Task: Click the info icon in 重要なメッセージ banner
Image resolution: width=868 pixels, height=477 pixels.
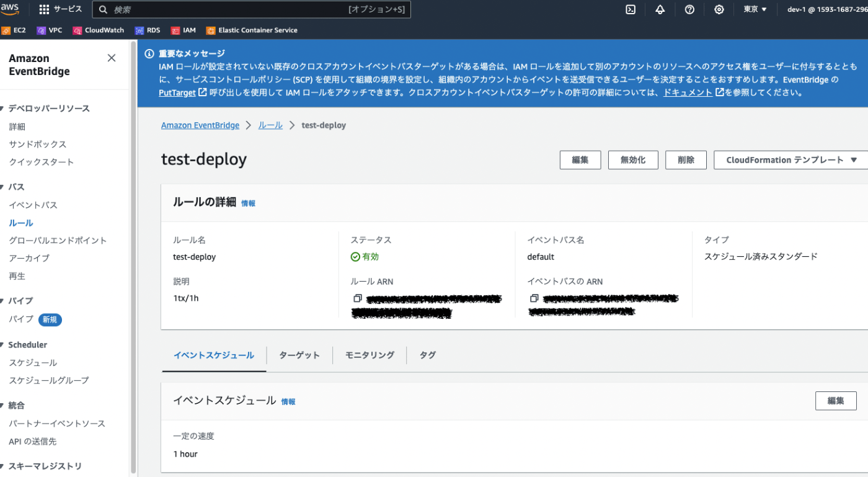Action: click(x=149, y=53)
